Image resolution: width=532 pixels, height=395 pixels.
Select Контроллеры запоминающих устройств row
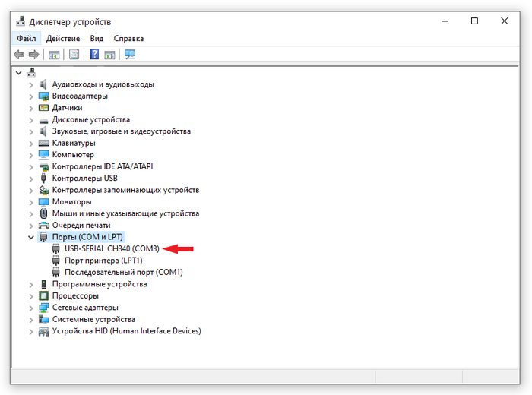pos(125,190)
